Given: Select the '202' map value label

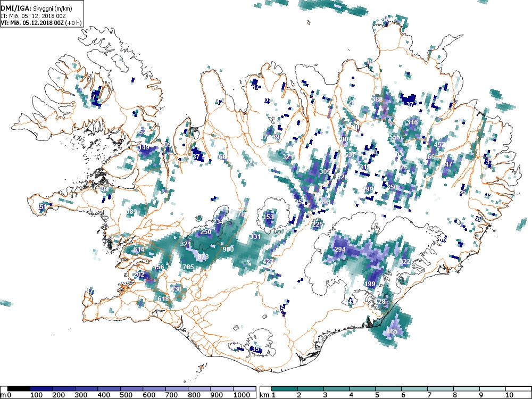Looking at the screenshot, I should 139,274.
